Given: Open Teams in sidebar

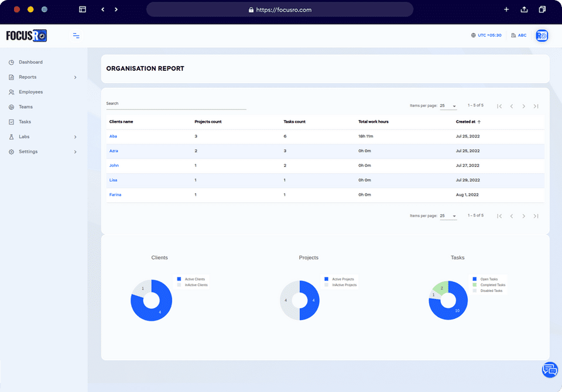Looking at the screenshot, I should click(26, 107).
